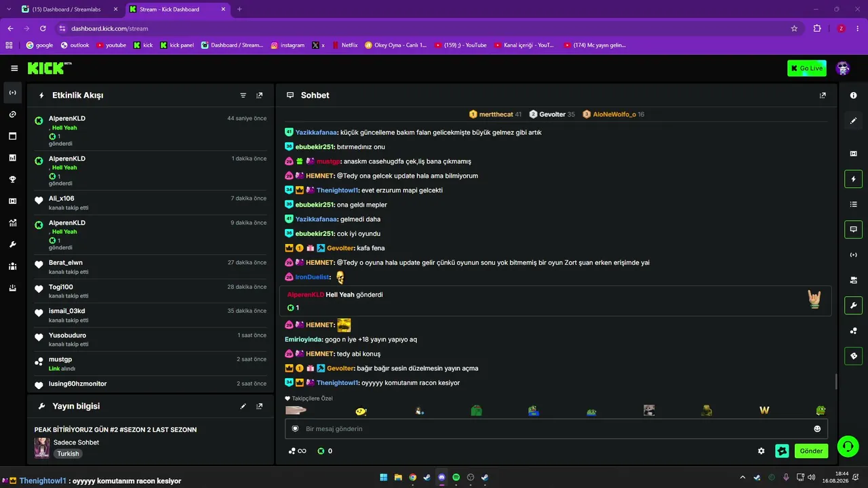Insert the W emote

764,410
